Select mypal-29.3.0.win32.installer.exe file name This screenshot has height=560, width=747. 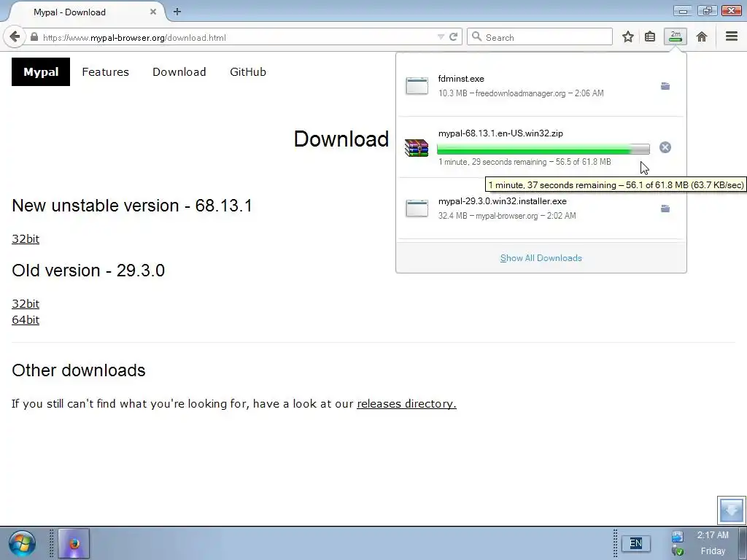503,201
